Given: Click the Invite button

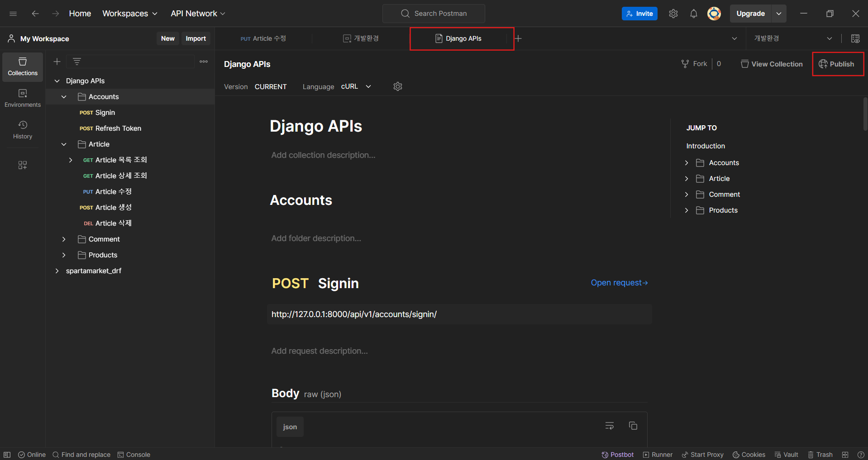Looking at the screenshot, I should pos(639,14).
